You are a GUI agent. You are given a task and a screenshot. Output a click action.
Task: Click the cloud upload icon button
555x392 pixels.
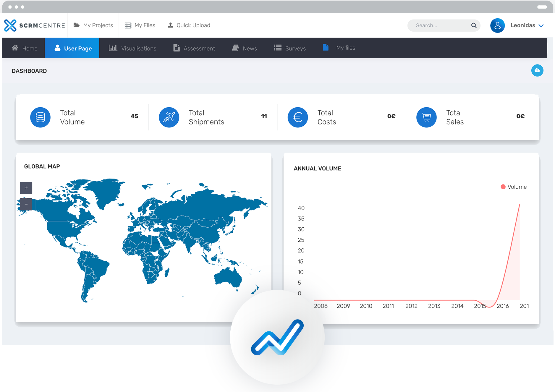click(x=537, y=70)
